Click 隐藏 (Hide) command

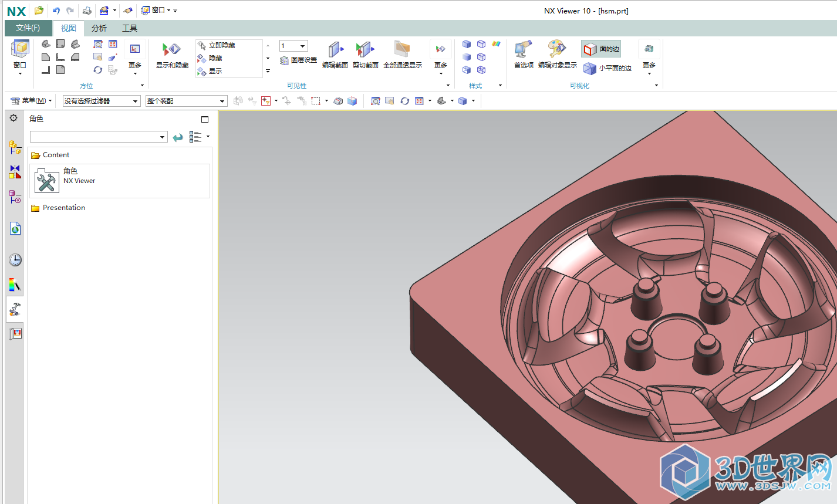tap(210, 58)
